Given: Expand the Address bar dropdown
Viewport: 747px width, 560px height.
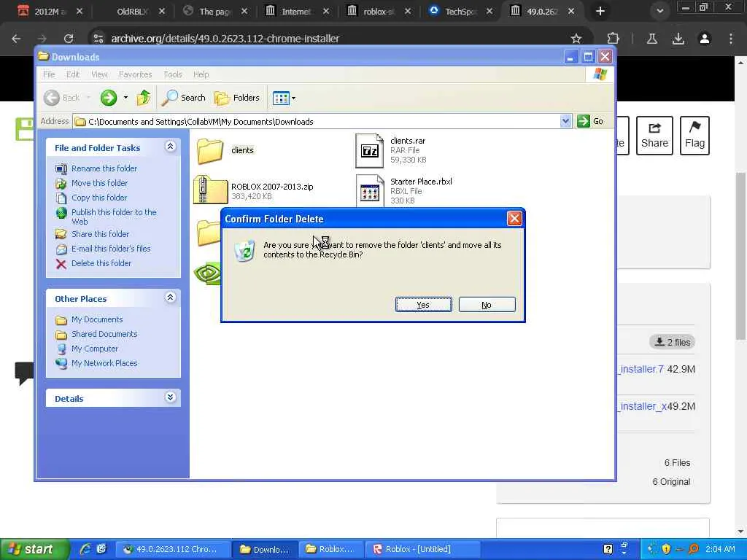Looking at the screenshot, I should [x=565, y=122].
